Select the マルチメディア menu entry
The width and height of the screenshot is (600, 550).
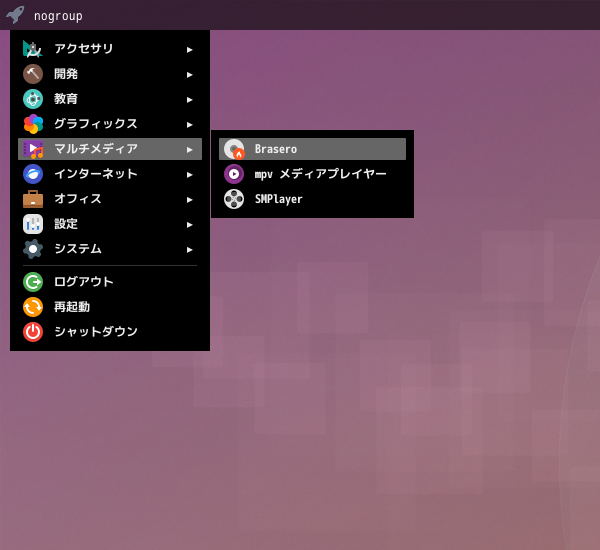coord(110,149)
